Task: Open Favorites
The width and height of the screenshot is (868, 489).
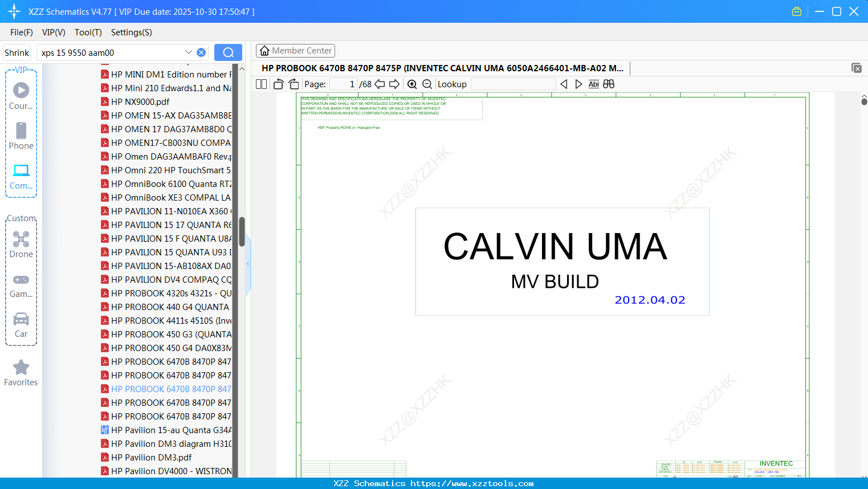Action: pos(21,373)
